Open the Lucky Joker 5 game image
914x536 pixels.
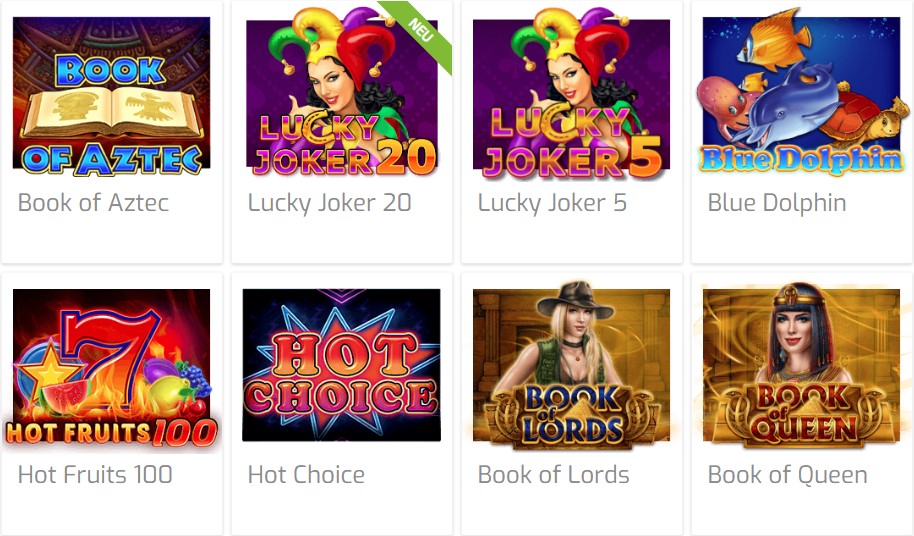click(x=571, y=93)
